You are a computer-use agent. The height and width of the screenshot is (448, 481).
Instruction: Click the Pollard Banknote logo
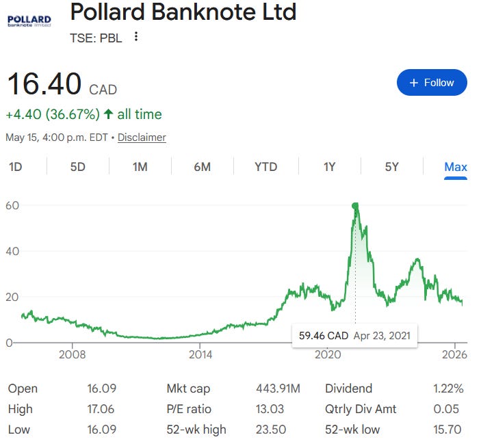(x=29, y=21)
